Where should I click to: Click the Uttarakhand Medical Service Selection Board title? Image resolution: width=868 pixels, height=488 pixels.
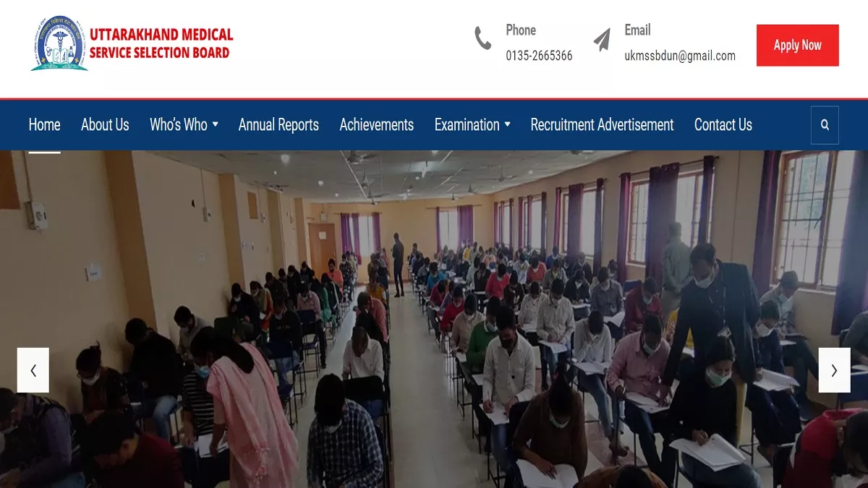point(161,43)
